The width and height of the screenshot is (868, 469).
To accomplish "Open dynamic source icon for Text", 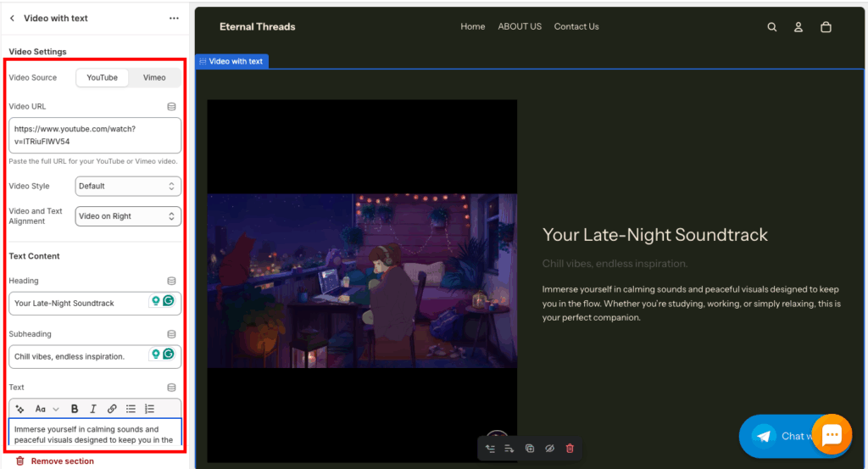I will [x=171, y=387].
